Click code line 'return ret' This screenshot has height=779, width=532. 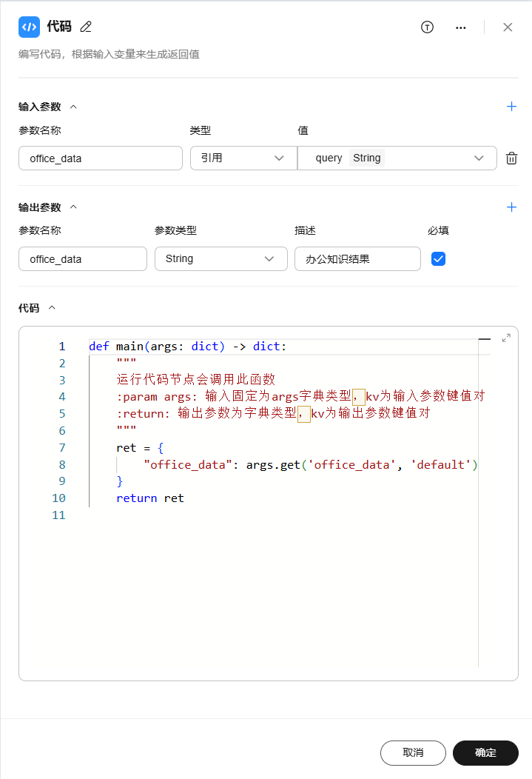coord(150,498)
